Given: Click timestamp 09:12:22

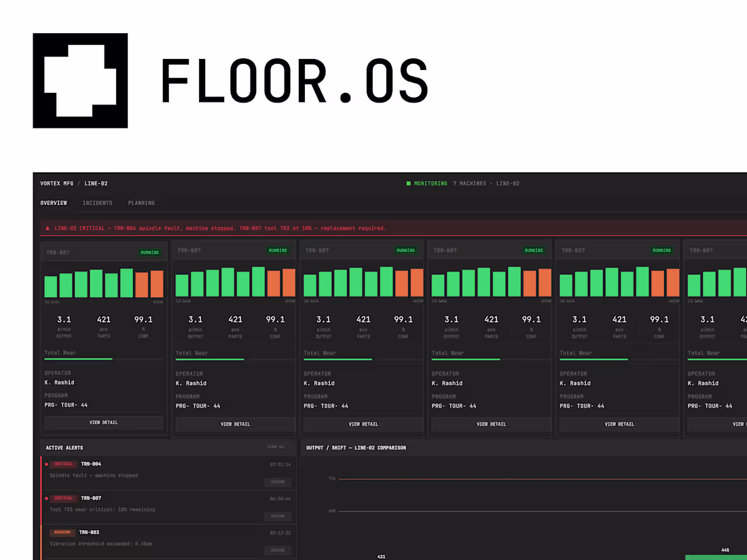Looking at the screenshot, I should (280, 533).
